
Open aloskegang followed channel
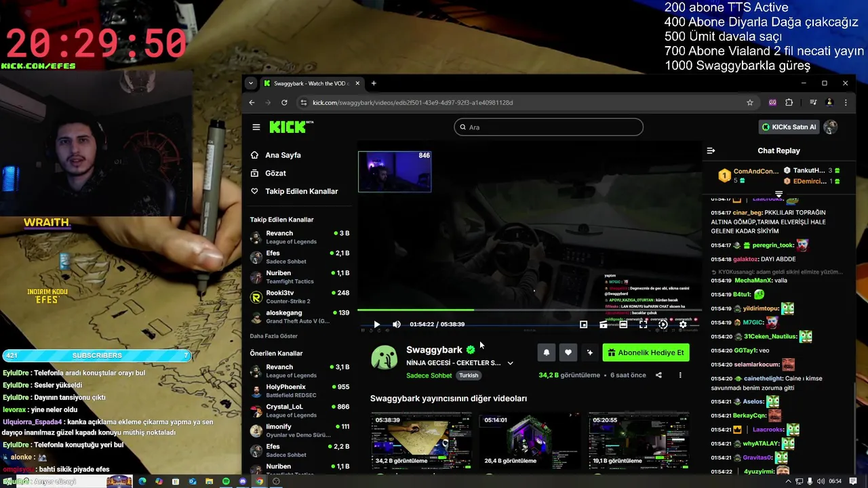[300, 317]
